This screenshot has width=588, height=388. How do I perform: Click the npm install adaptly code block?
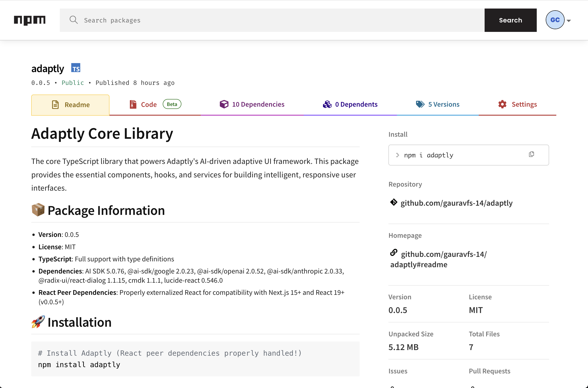pyautogui.click(x=195, y=359)
